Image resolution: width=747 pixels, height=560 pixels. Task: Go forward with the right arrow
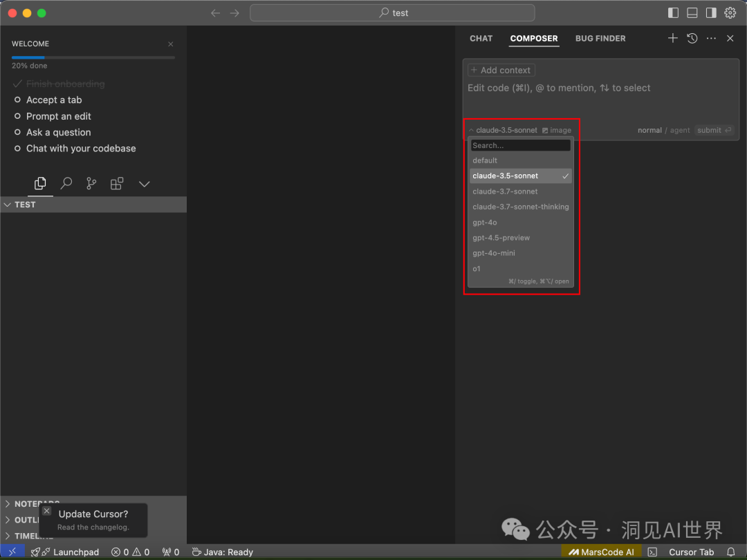tap(235, 13)
